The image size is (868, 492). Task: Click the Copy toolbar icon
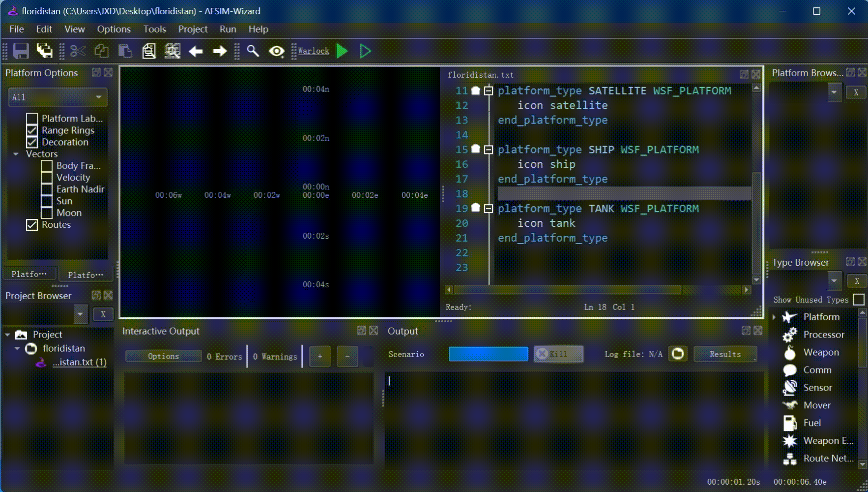click(x=102, y=51)
